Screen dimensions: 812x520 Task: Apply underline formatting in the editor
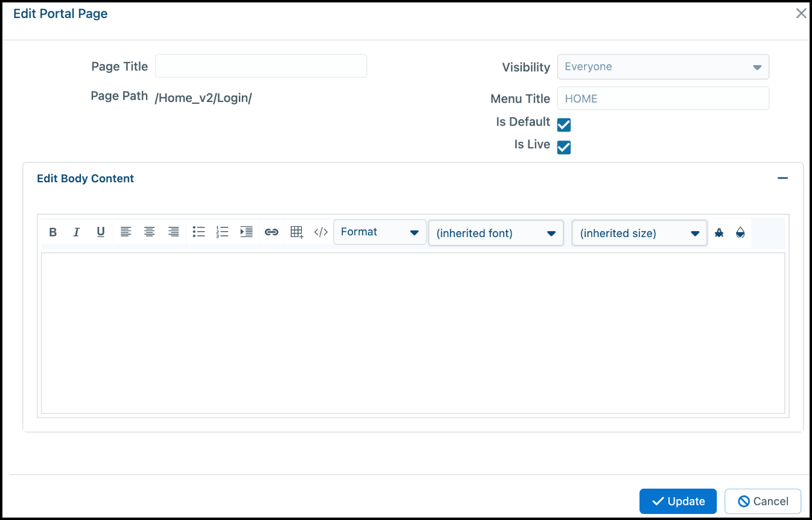coord(101,232)
